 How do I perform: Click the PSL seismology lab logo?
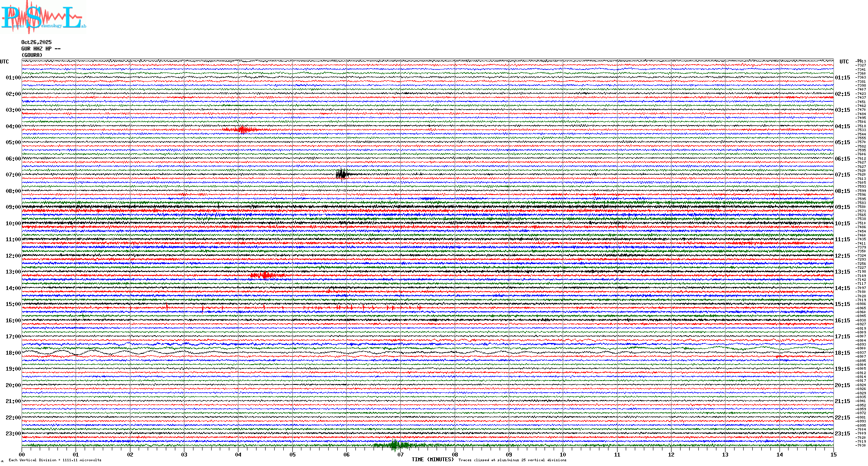42,17
